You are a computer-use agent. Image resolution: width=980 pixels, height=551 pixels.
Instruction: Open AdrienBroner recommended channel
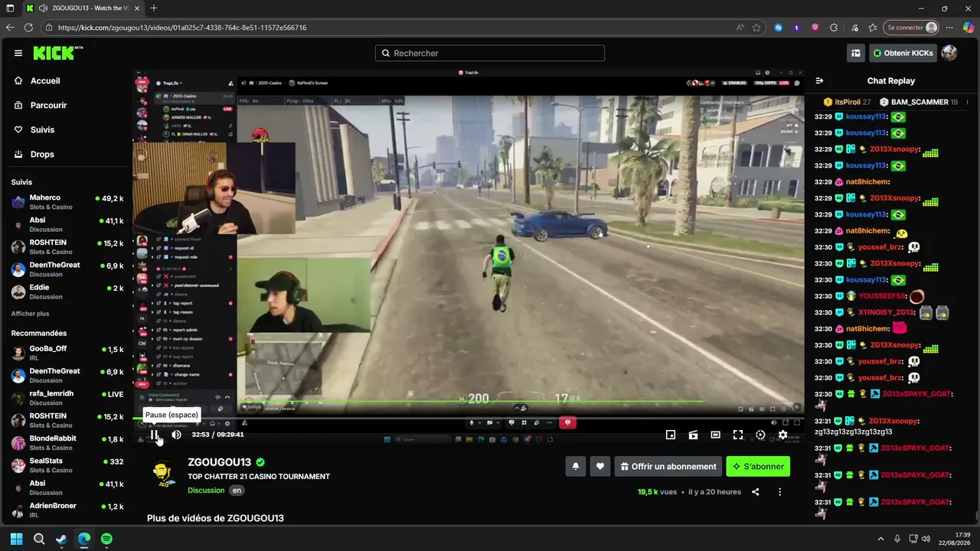click(67, 510)
